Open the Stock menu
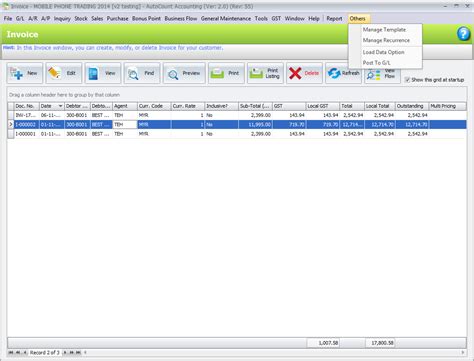The height and width of the screenshot is (361, 474). point(81,19)
